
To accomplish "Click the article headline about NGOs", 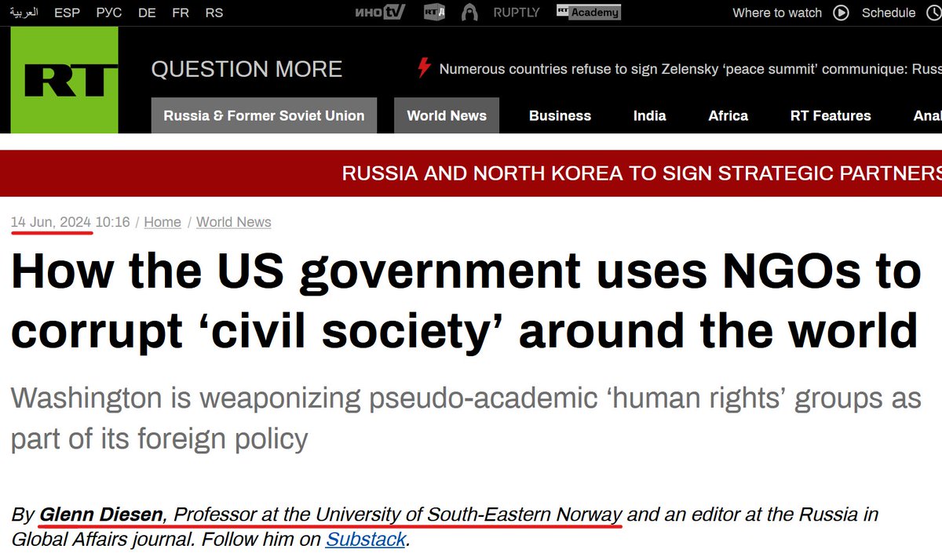I will (466, 301).
